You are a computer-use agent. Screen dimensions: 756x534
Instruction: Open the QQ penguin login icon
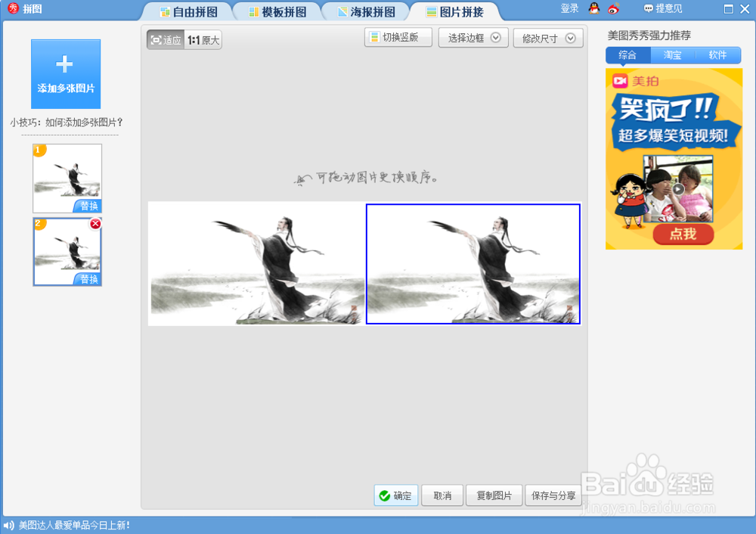(x=594, y=8)
